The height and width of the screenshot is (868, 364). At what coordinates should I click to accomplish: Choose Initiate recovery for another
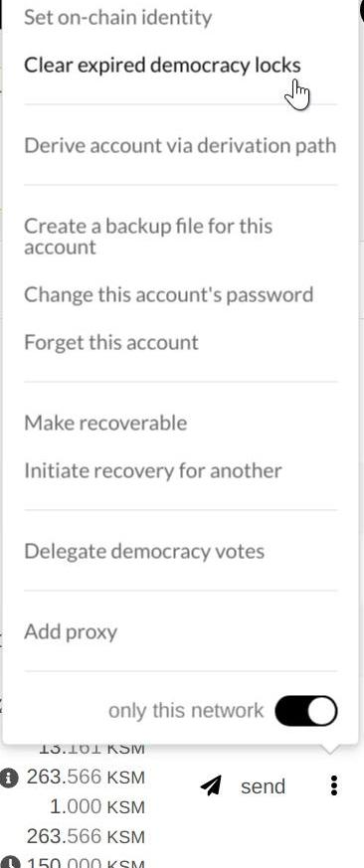tap(153, 471)
